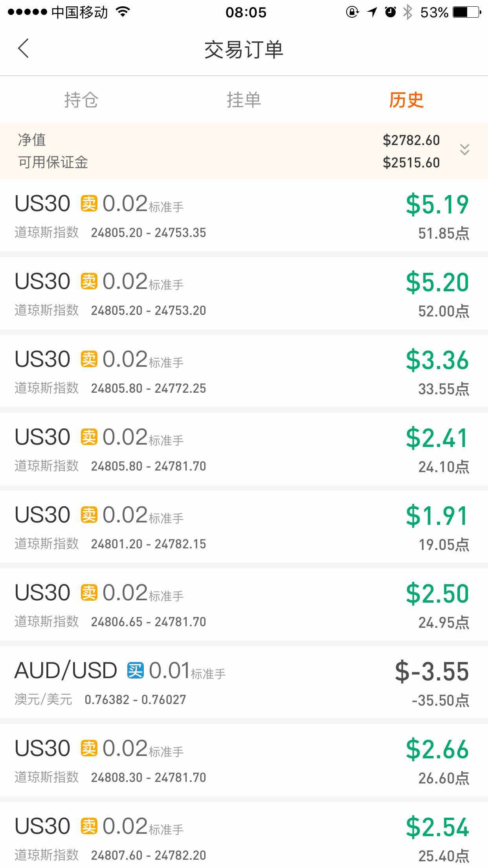Tap the 可用保证金 $2515.60 amount
The width and height of the screenshot is (488, 868).
411,163
